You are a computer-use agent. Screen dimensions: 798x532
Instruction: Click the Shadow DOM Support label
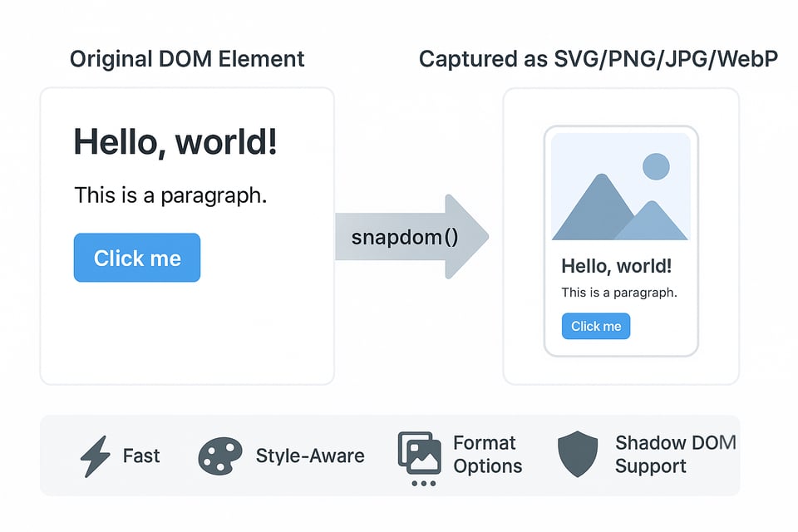[x=675, y=454]
